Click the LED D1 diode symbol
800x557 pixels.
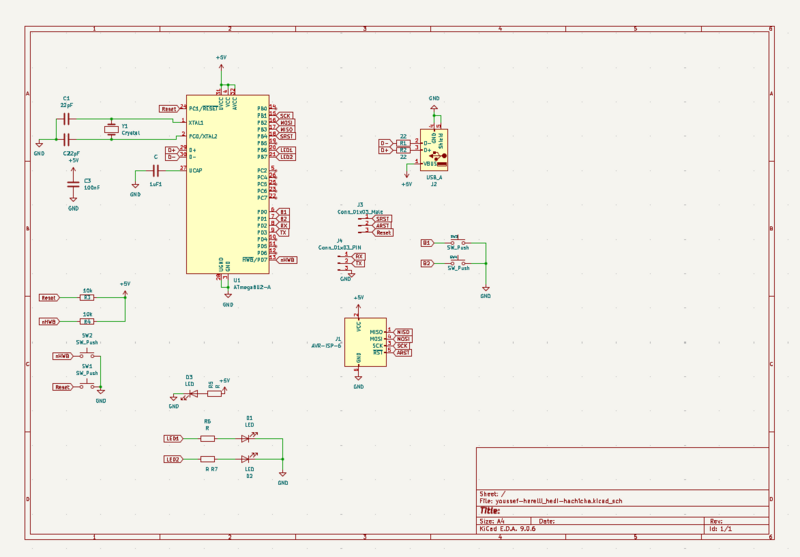click(249, 437)
